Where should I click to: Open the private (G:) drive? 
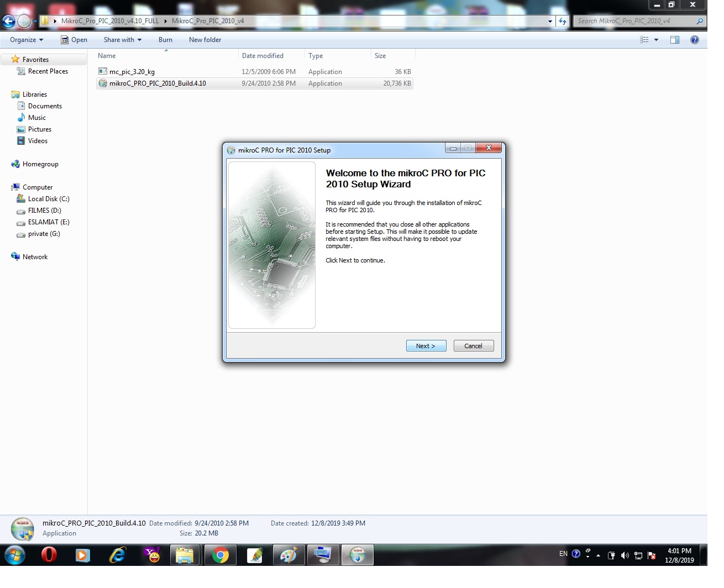(38, 234)
